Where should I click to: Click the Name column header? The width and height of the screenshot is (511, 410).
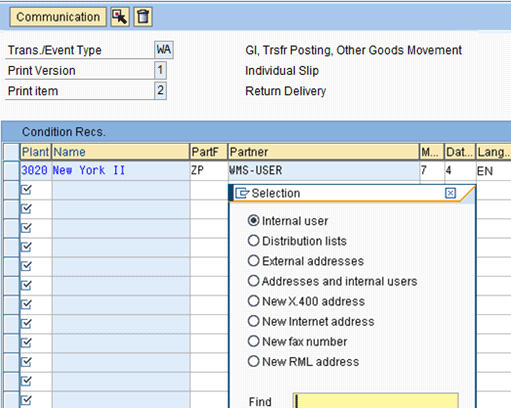(120, 152)
